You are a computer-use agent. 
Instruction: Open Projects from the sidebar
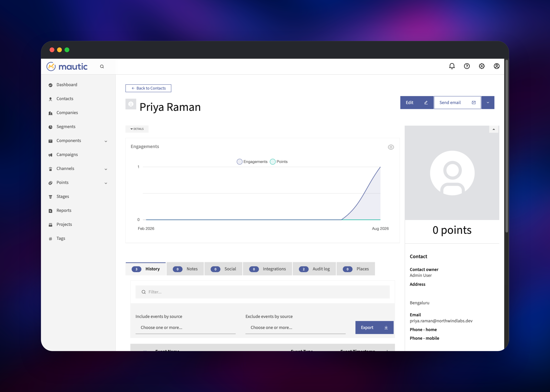(64, 224)
